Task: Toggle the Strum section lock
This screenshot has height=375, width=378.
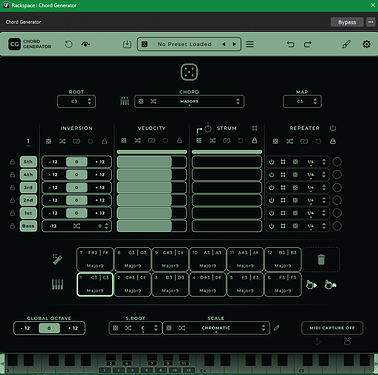Action: pos(254,141)
